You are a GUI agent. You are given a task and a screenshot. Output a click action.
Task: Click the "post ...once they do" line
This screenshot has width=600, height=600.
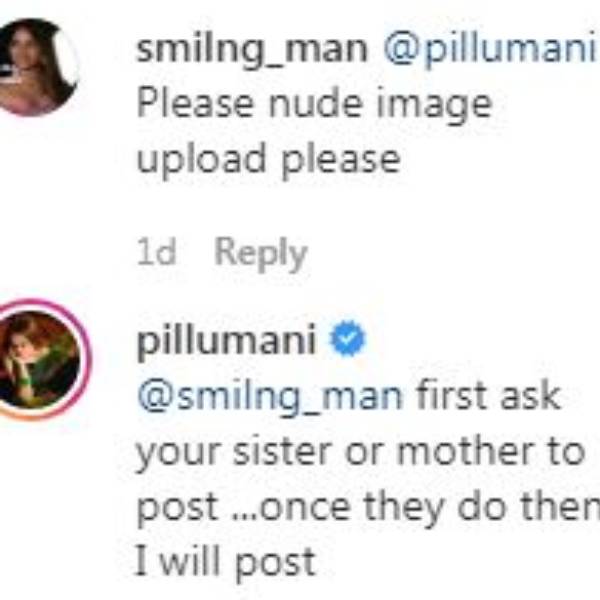[x=365, y=507]
